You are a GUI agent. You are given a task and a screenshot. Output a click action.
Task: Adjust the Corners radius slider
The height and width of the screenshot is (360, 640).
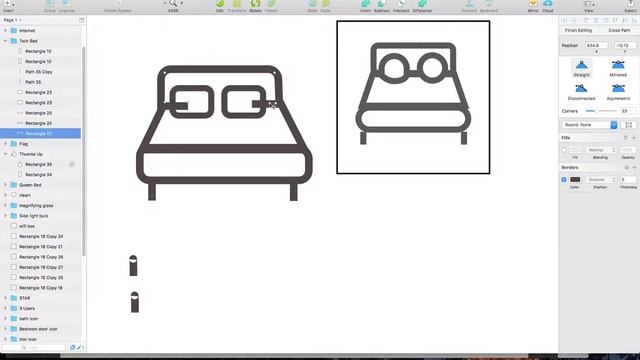click(x=600, y=111)
